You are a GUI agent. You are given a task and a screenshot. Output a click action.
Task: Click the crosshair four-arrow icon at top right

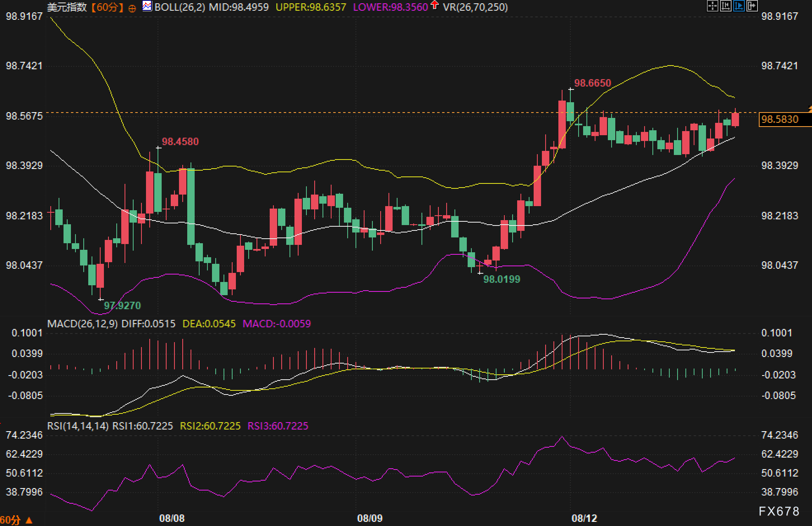click(713, 6)
